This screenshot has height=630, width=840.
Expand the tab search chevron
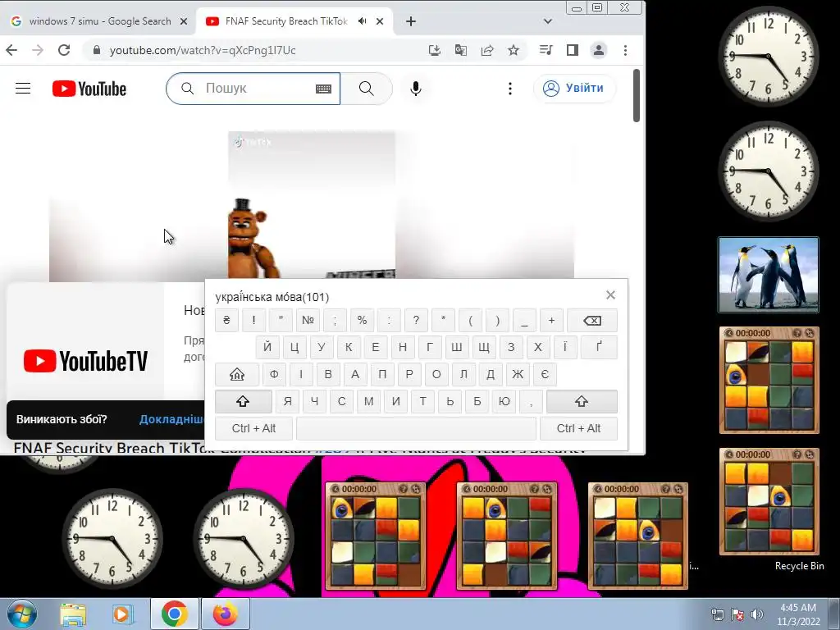(547, 21)
